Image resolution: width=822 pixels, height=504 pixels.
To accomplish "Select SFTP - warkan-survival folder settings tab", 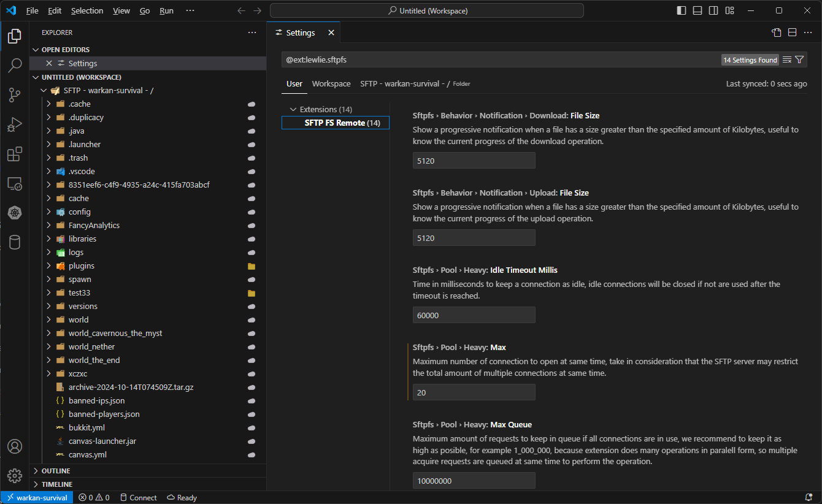I will click(x=415, y=83).
